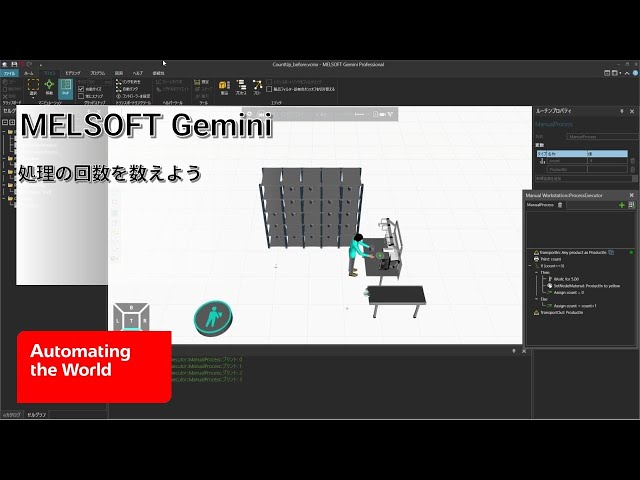Viewport: 640px width, 480px height.
Task: Enable the 常にスナップ checkbox
Action: (81, 96)
